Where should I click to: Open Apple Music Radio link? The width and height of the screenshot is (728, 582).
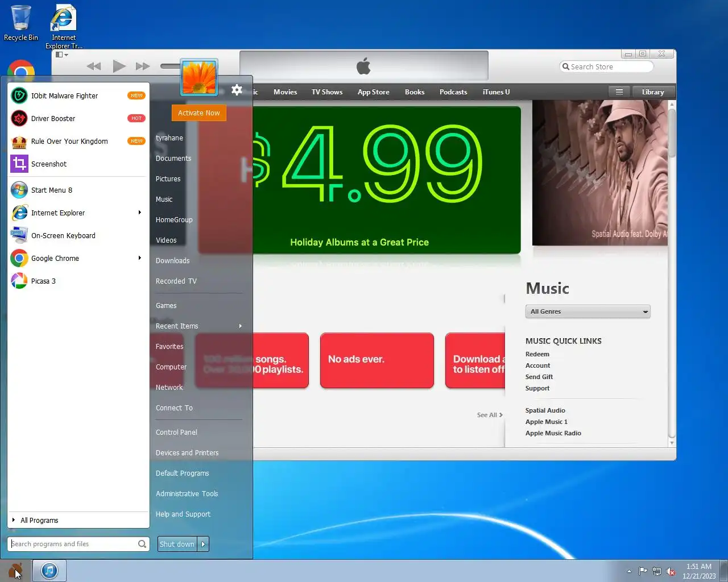pyautogui.click(x=553, y=433)
